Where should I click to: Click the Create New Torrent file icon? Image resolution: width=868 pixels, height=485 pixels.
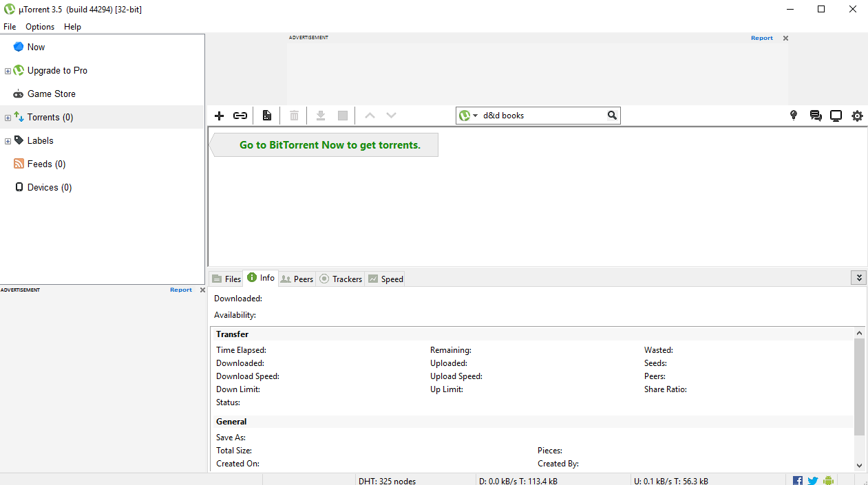(267, 116)
